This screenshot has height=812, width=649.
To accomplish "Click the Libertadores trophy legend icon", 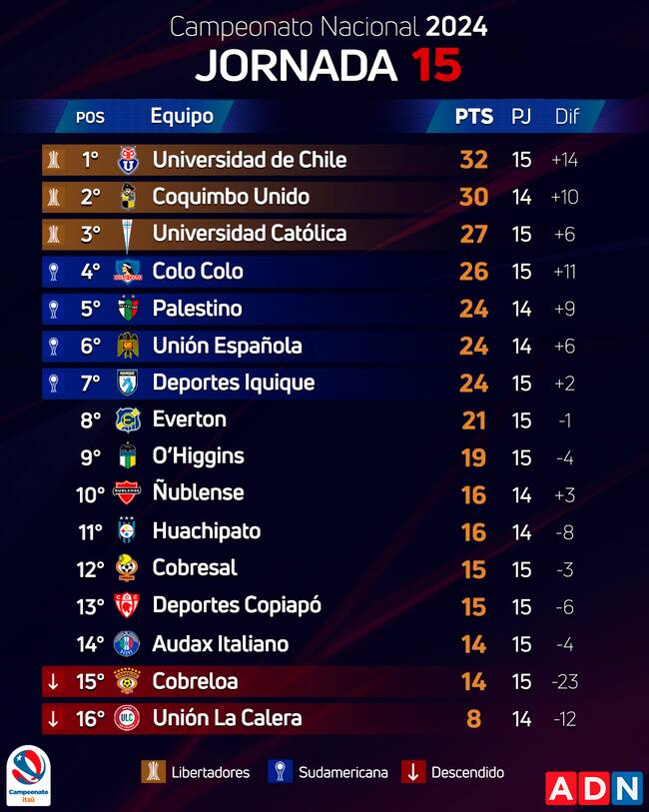I will 153,772.
